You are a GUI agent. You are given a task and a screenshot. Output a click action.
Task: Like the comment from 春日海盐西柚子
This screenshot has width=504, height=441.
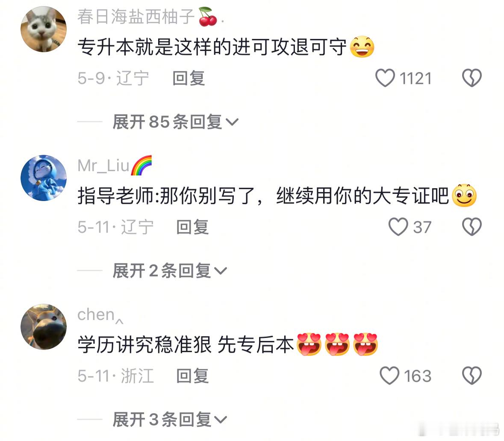coord(385,78)
